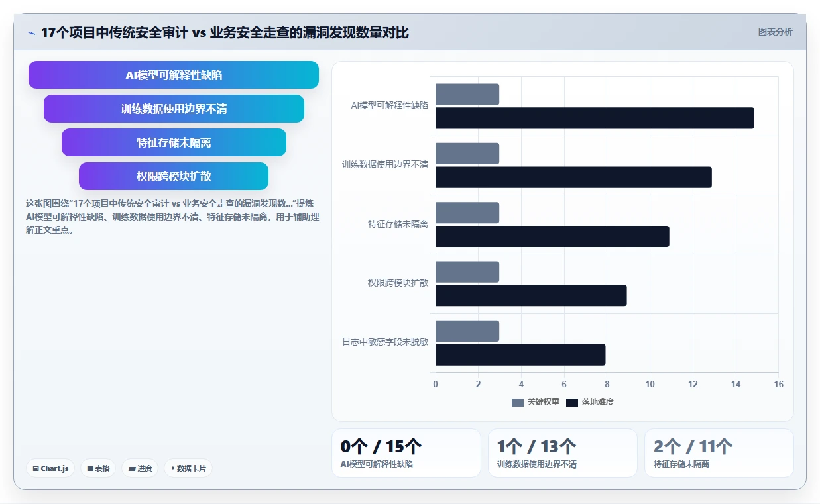Click 落地难度 bar for 权限跨模块扩散
The height and width of the screenshot is (504, 820).
pyautogui.click(x=531, y=295)
